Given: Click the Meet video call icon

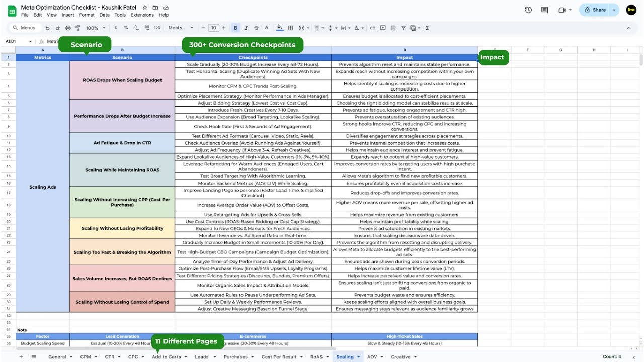Looking at the screenshot, I should coord(562,10).
